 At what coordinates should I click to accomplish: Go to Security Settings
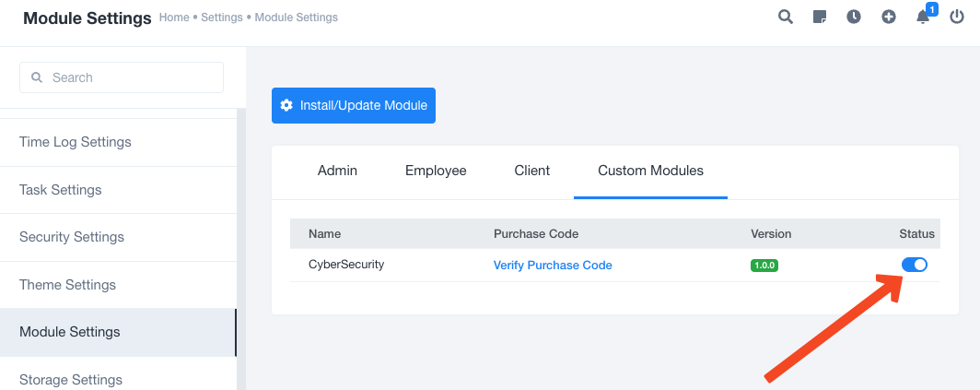tap(72, 237)
